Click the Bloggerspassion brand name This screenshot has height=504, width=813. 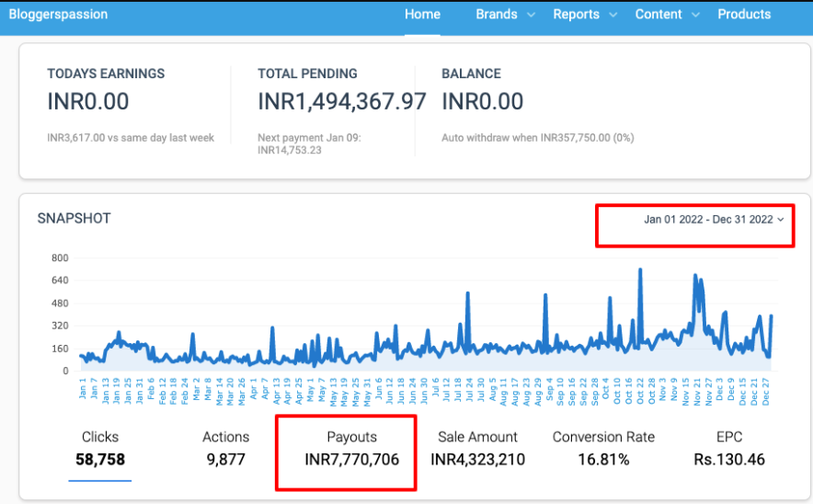point(58,15)
